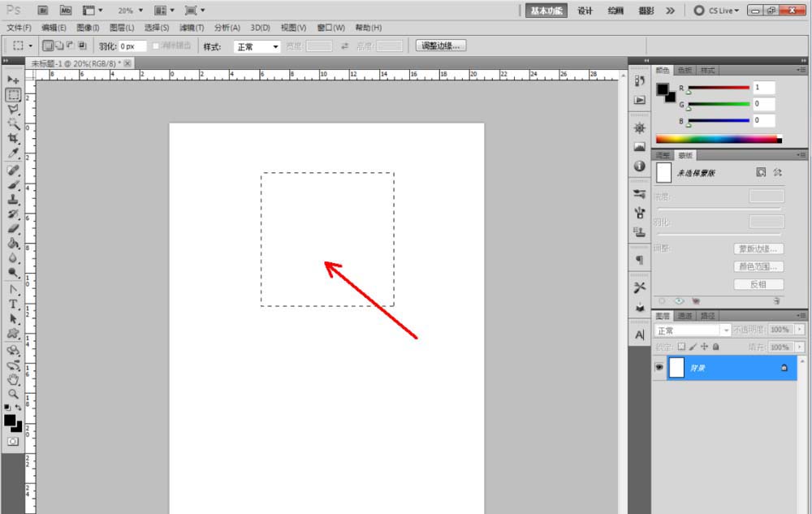812x514 pixels.
Task: Open the 不透明度 opacity slider arrow
Action: click(x=800, y=330)
